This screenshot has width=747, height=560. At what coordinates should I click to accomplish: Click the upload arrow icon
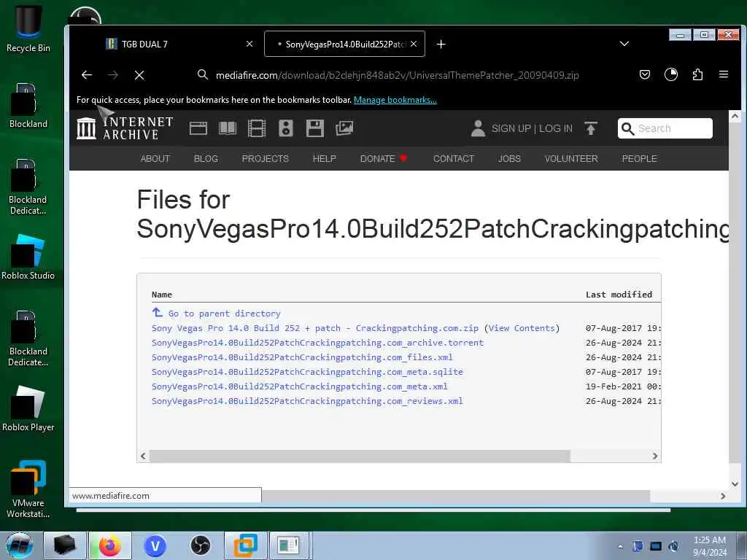click(591, 128)
